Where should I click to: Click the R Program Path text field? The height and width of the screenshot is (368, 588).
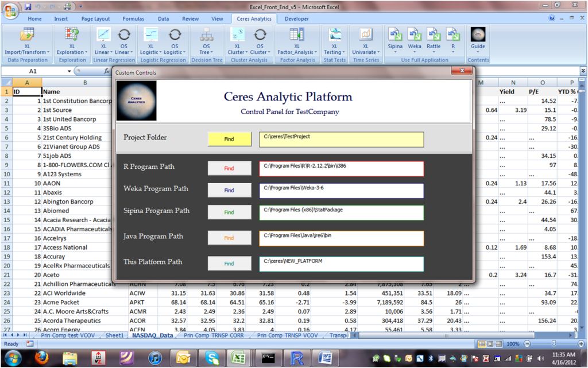pos(341,169)
